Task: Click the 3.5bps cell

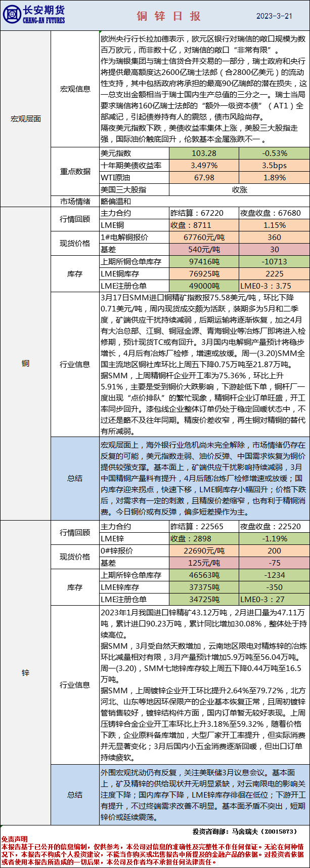Action: (274, 166)
